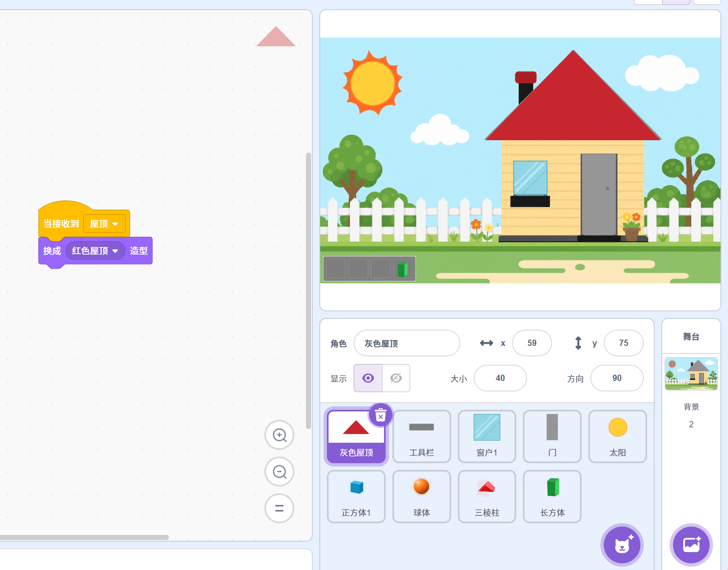This screenshot has width=728, height=570.
Task: Zoom in the code workspace
Action: click(x=279, y=435)
